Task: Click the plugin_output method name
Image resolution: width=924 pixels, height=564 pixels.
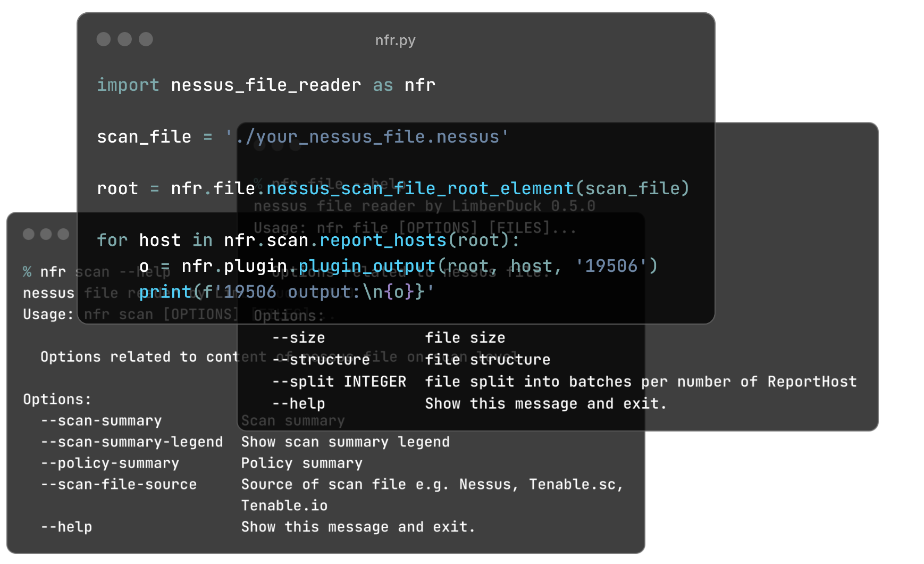Action: 367,266
